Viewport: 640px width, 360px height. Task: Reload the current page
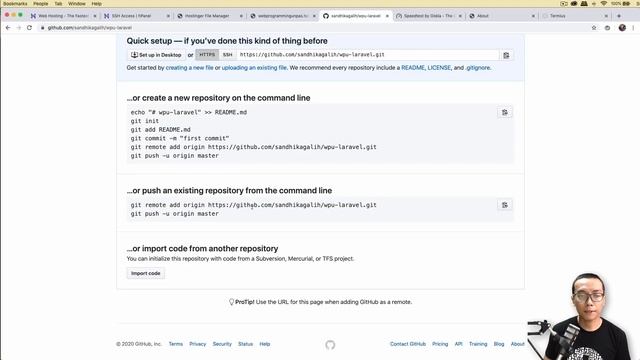29,28
